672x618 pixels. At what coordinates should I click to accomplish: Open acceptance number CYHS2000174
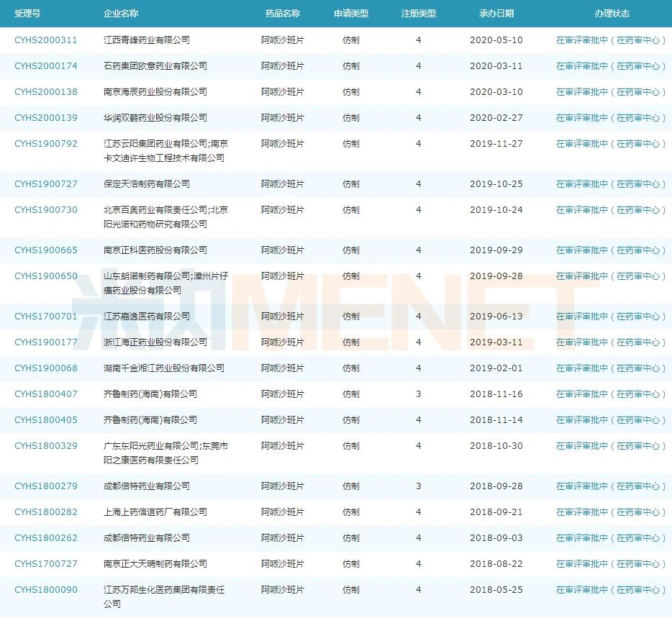pos(46,66)
